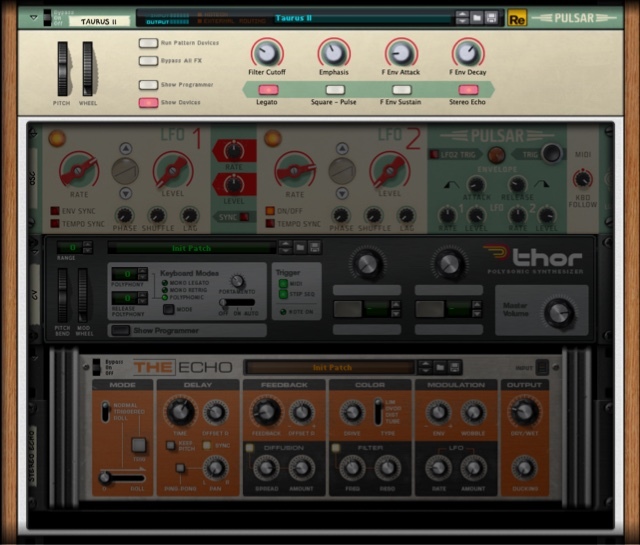Screen dimensions: 640x545
Task: Click Thor pitch bend range stepper
Action: (87, 247)
